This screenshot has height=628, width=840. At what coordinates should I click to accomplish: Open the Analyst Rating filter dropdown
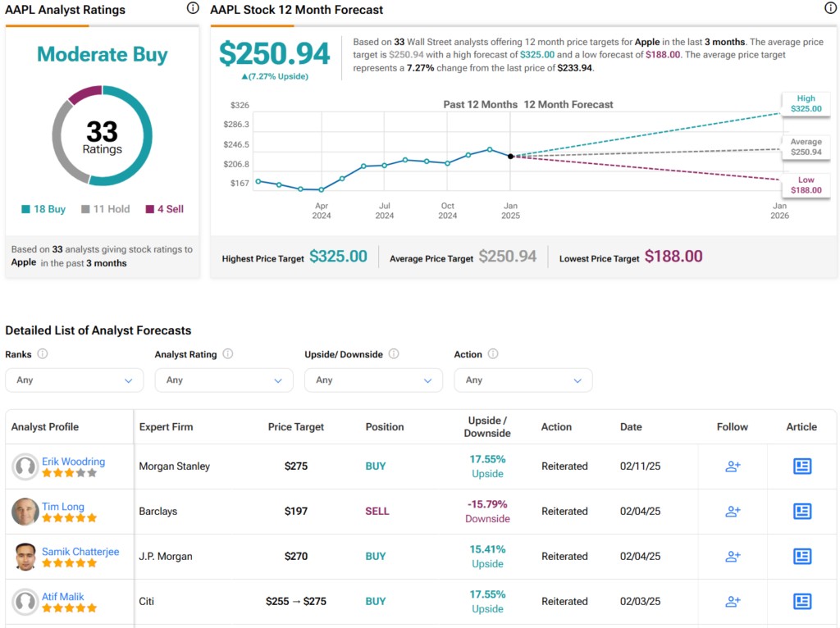[223, 380]
